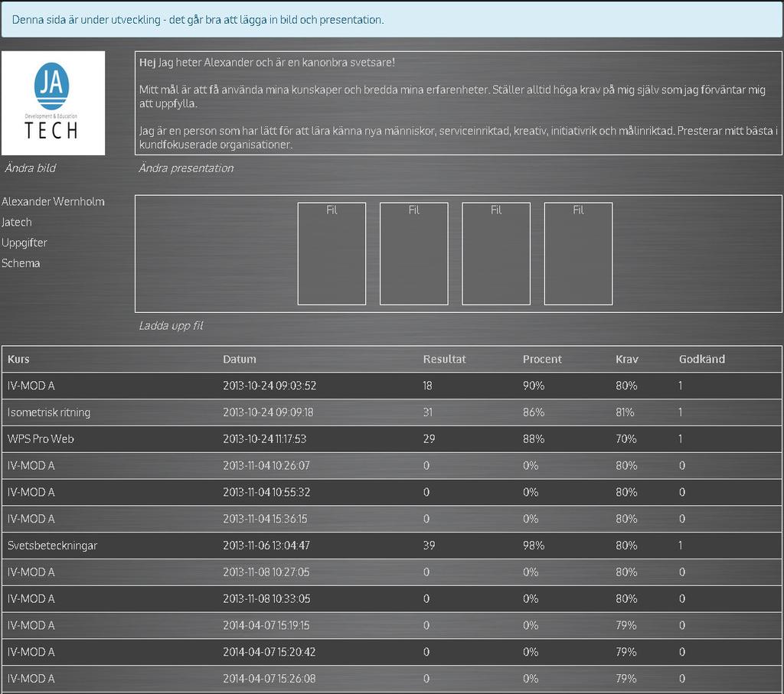Click the 81% Krav value

(625, 412)
